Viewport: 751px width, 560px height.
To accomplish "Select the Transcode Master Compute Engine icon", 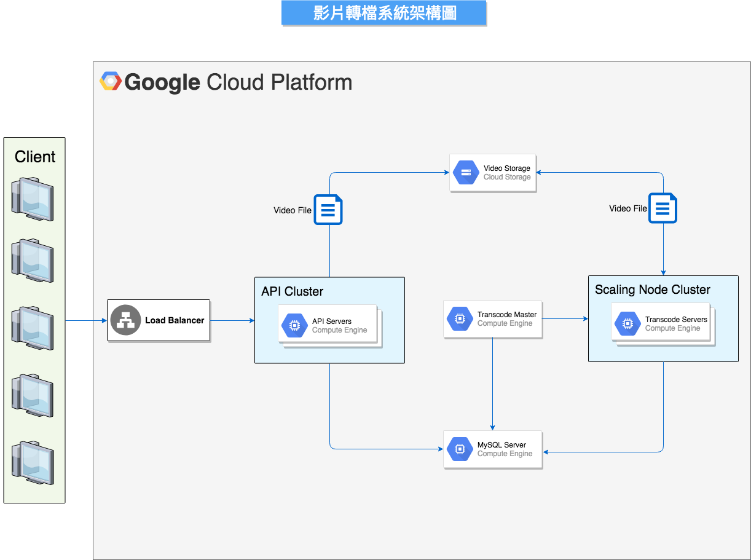I will 459,319.
